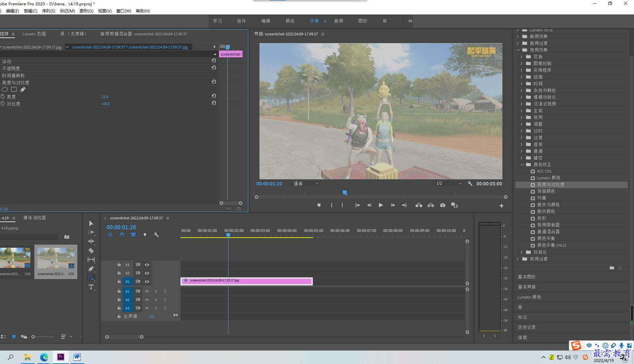Open the Lumetri 范围 panel tab
634x364 pixels.
34,34
